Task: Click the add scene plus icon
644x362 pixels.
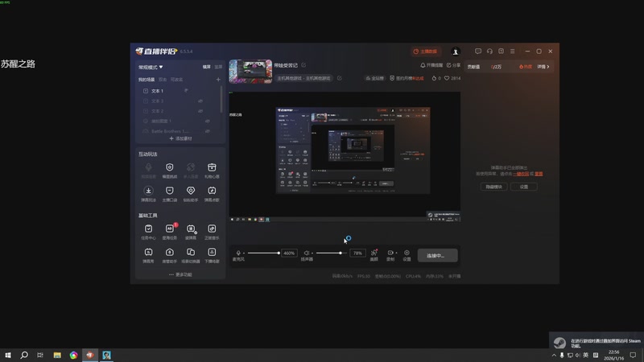Action: (218, 79)
